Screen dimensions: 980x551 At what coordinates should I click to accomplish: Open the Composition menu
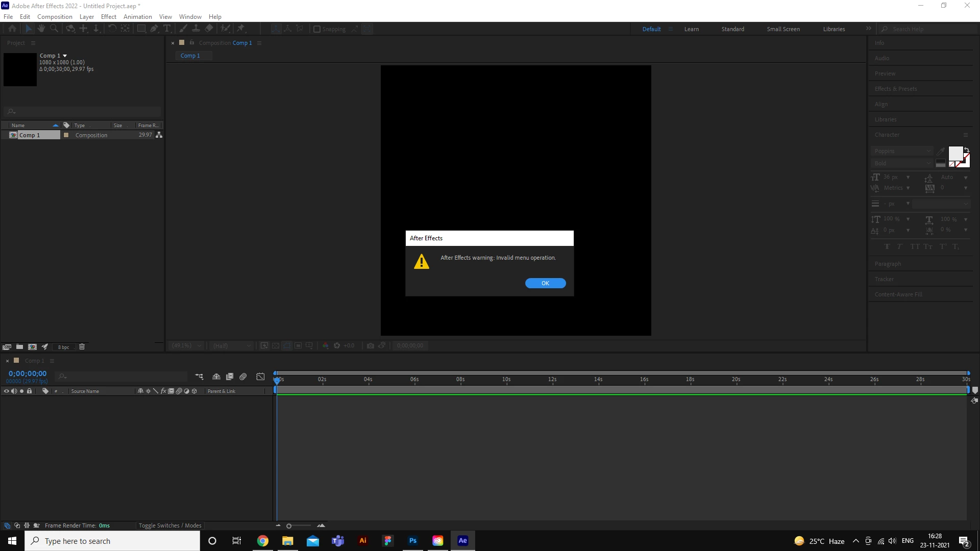55,17
